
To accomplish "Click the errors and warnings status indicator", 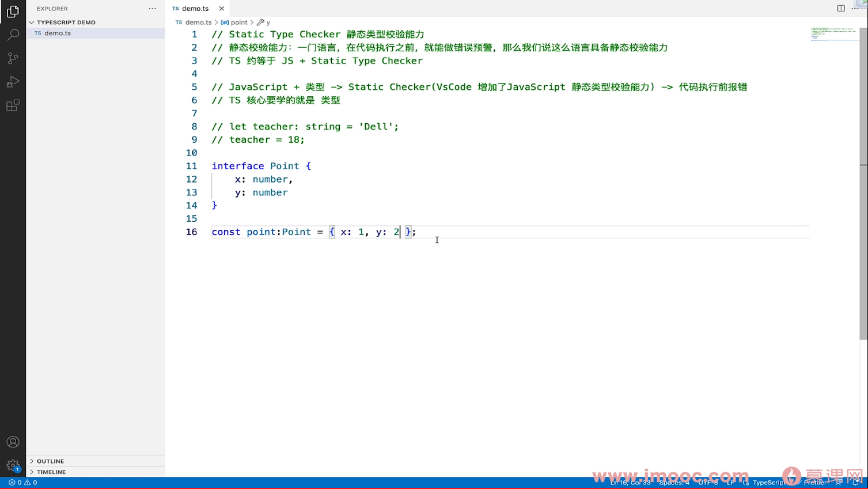I will pyautogui.click(x=23, y=483).
